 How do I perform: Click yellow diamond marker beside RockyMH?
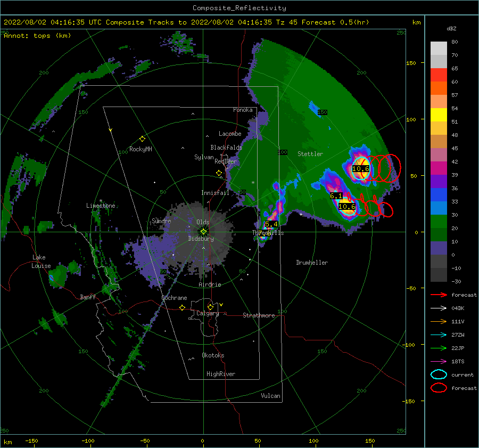pyautogui.click(x=142, y=139)
